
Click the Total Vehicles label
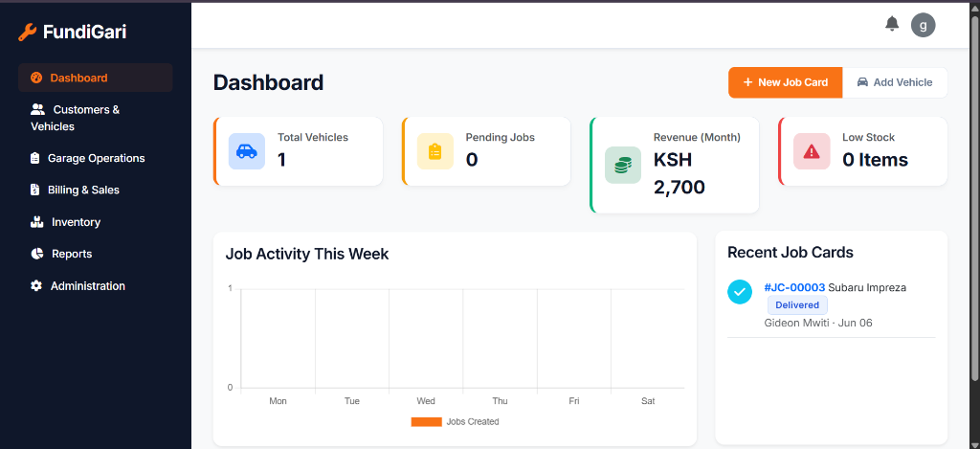pos(313,137)
